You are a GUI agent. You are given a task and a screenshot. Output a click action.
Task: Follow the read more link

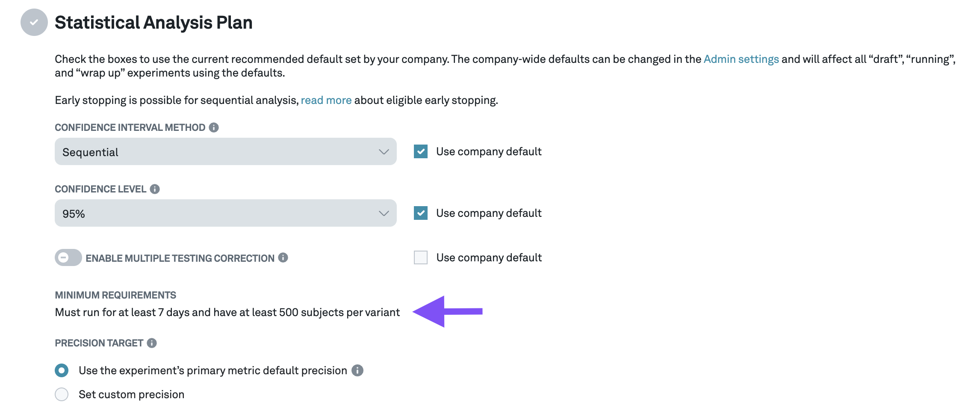(326, 100)
